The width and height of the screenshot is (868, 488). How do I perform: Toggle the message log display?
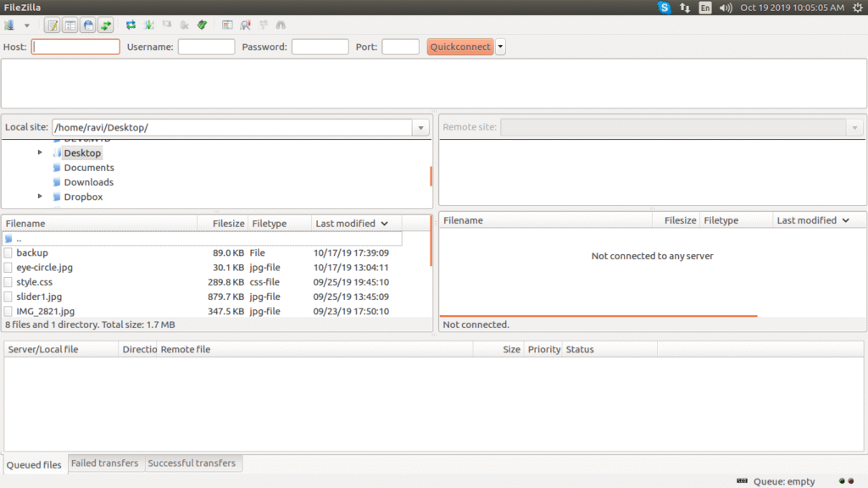(x=52, y=25)
